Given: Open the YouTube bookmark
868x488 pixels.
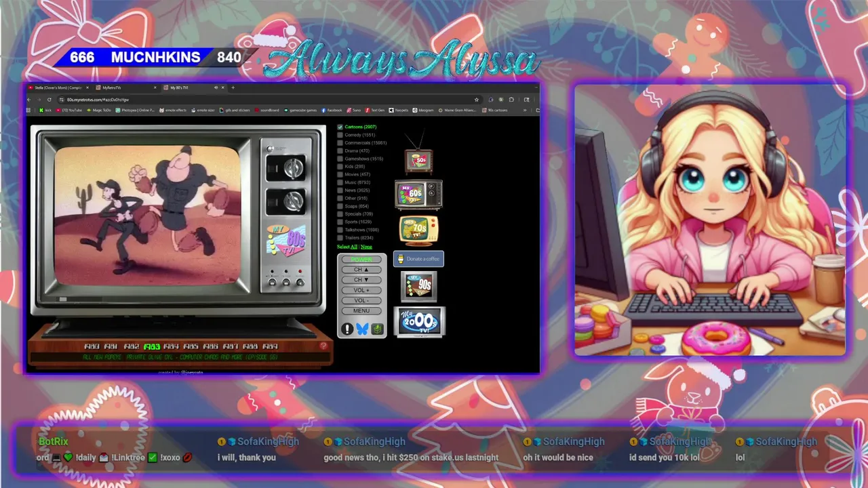Looking at the screenshot, I should [69, 110].
